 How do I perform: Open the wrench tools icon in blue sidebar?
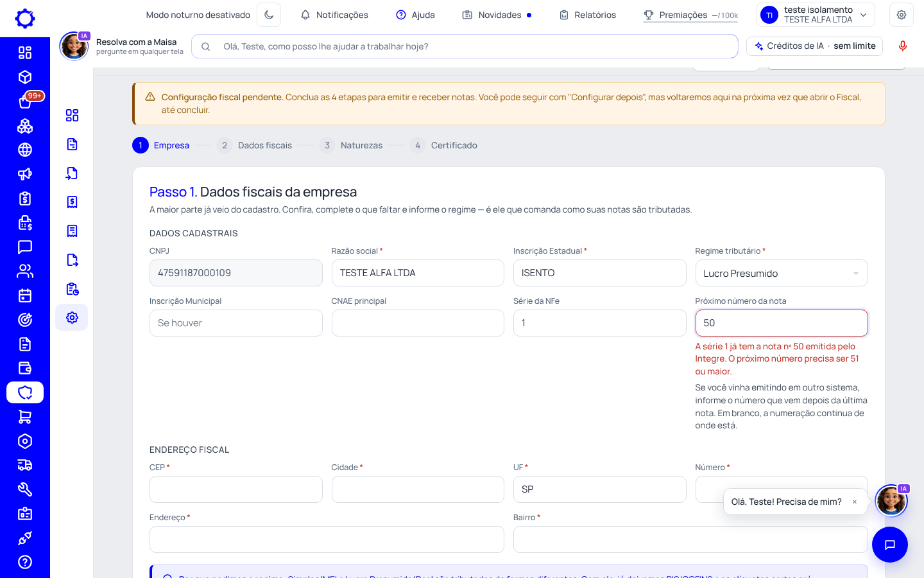[x=25, y=489]
